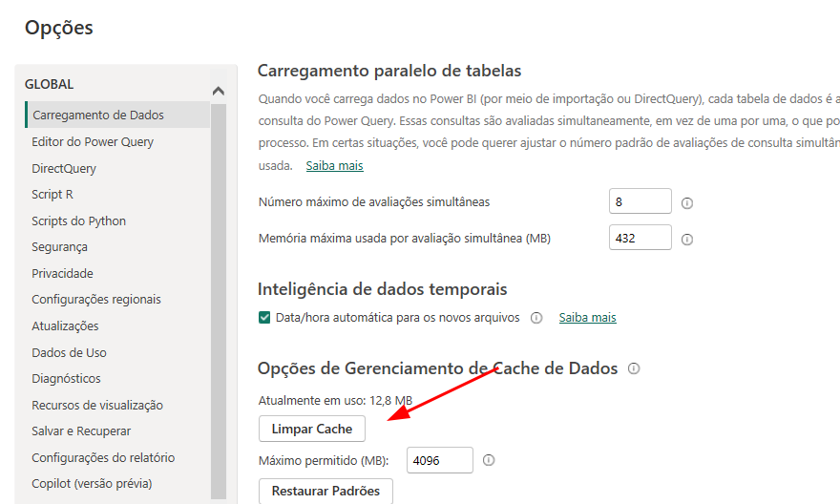Click the 'Carregamento paralelo de tabelas' heading
Screen dimensions: 840x504
pyautogui.click(x=389, y=71)
